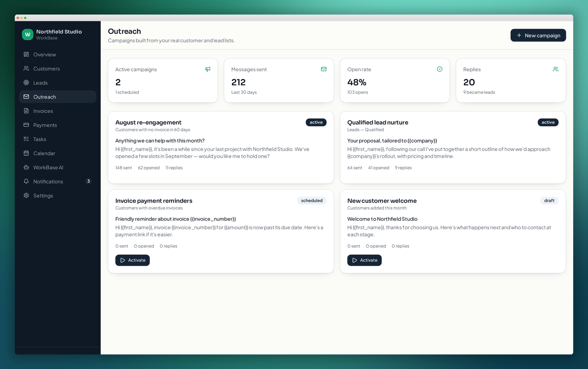Click the '9 replies' stat
The width and height of the screenshot is (588, 369).
click(x=403, y=168)
